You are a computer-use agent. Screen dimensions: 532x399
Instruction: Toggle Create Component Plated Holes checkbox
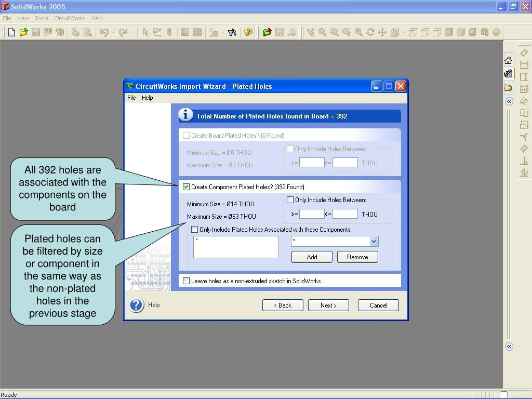[x=186, y=187]
